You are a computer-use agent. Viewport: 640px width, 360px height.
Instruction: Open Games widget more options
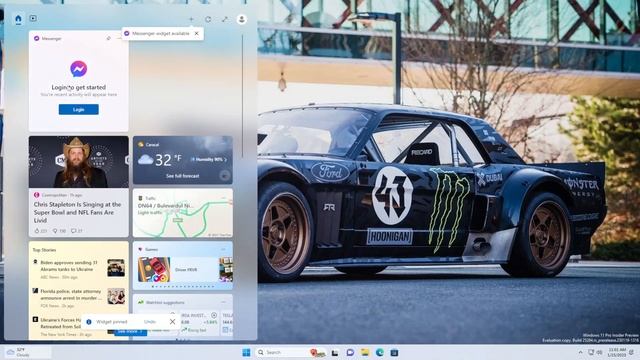[224, 249]
